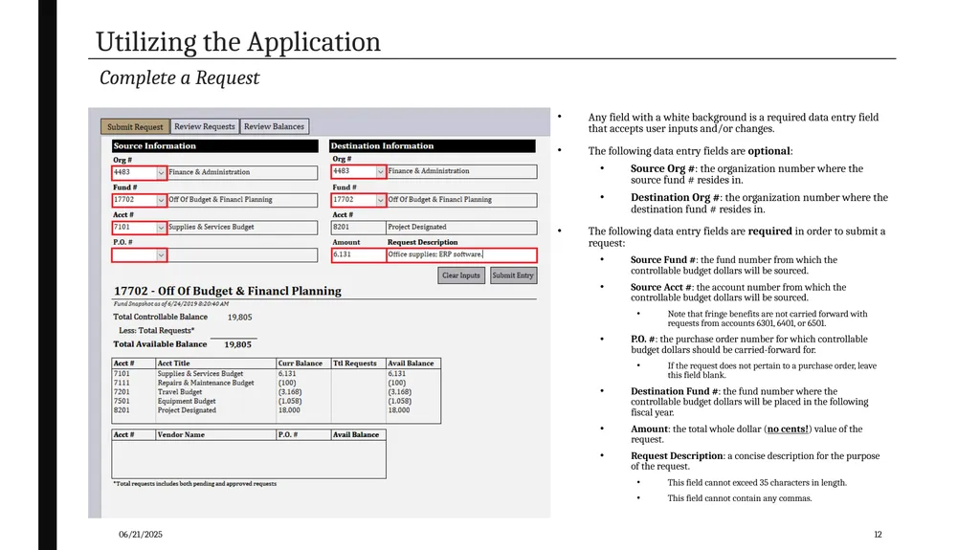This screenshot has width=980, height=550.
Task: Click the Total Available Balance value 19,805
Action: tap(238, 344)
